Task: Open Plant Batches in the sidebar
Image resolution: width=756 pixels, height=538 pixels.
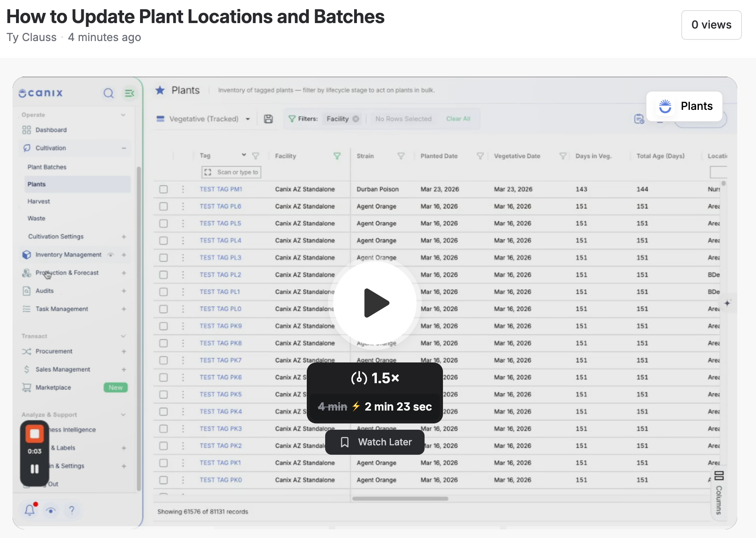Action: click(47, 167)
